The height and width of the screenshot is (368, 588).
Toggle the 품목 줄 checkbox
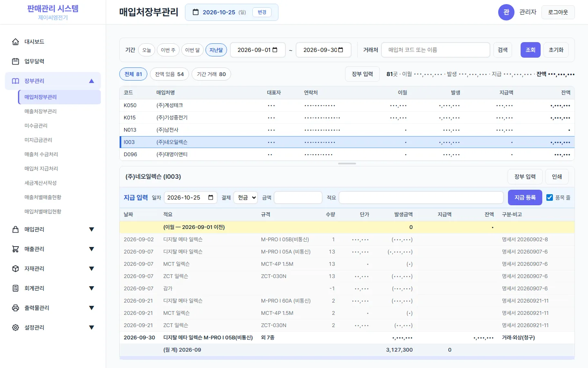click(x=550, y=197)
